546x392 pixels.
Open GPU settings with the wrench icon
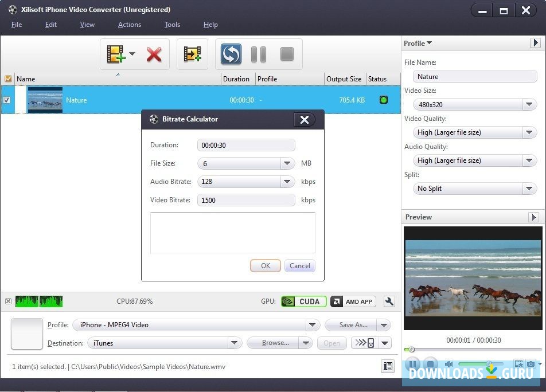389,301
